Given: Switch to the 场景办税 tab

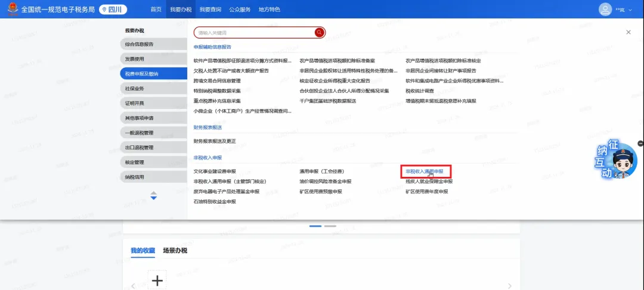Looking at the screenshot, I should 175,251.
